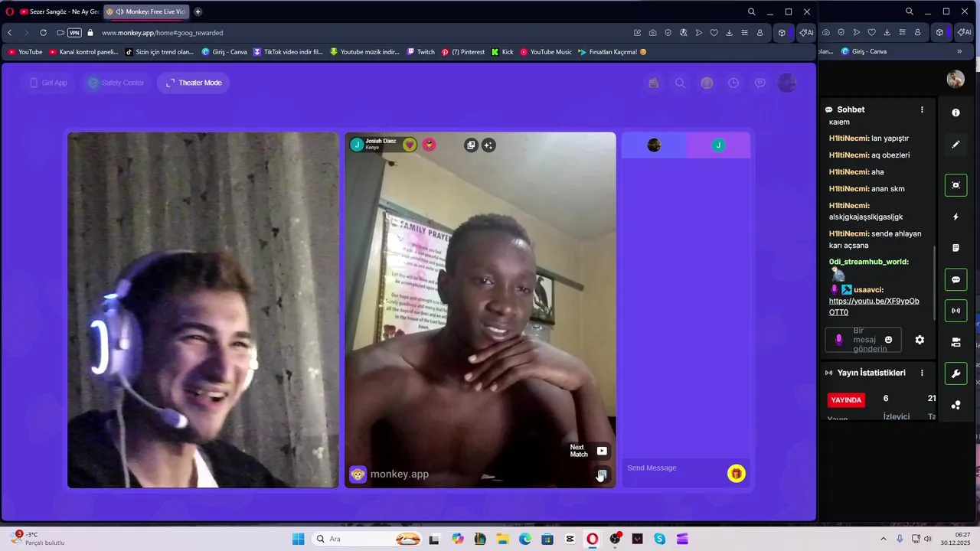
Task: Focus the Send Message field
Action: tap(674, 468)
